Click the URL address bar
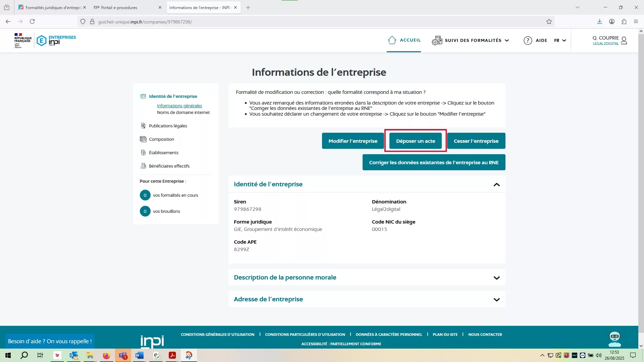This screenshot has width=644, height=362. point(302,22)
